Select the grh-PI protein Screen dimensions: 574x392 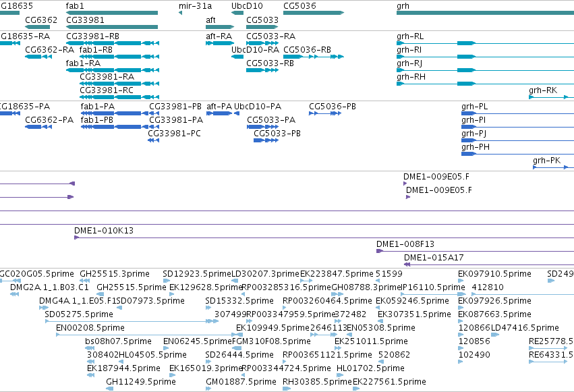click(517, 127)
